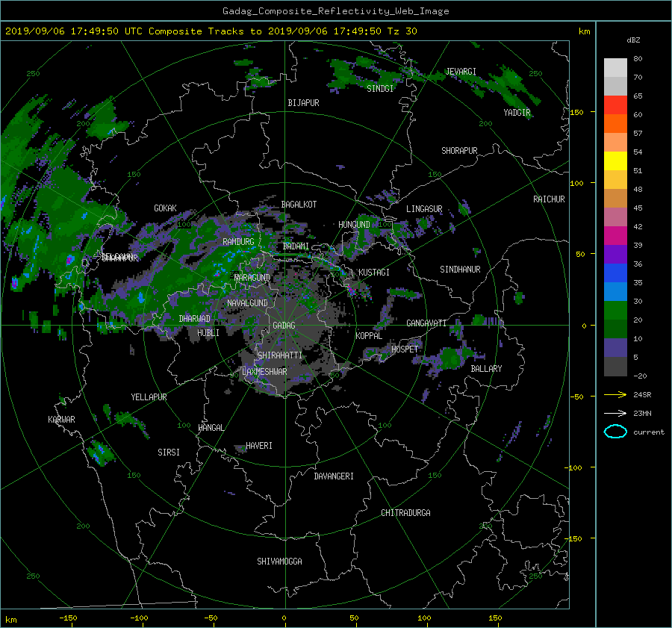Click the RAMDURG city label

click(x=238, y=242)
